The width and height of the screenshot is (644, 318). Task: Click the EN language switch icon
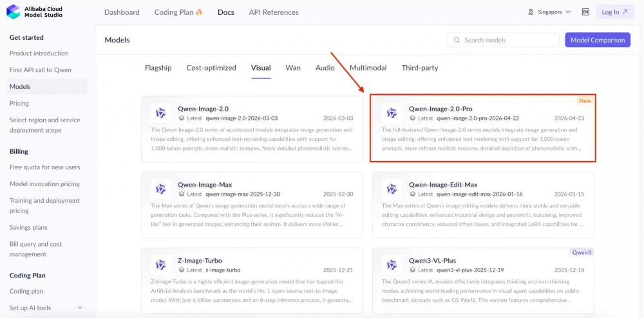[x=585, y=12]
